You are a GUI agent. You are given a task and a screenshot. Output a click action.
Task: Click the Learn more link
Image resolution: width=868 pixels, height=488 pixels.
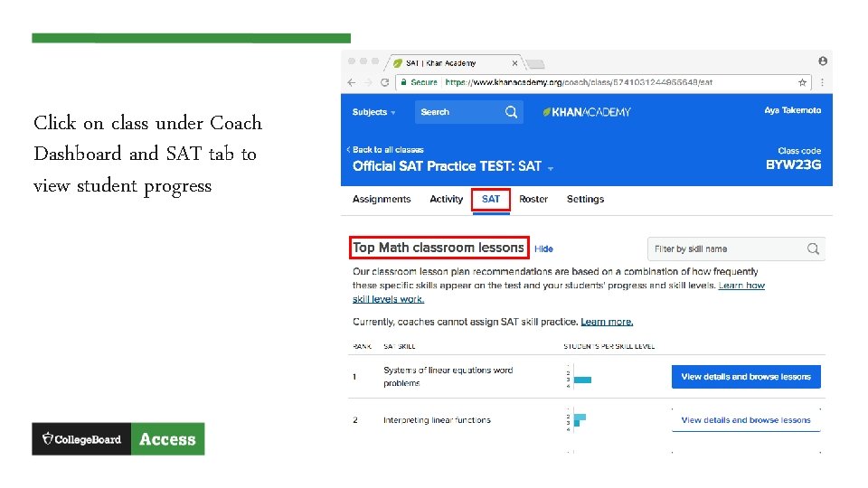pyautogui.click(x=607, y=322)
